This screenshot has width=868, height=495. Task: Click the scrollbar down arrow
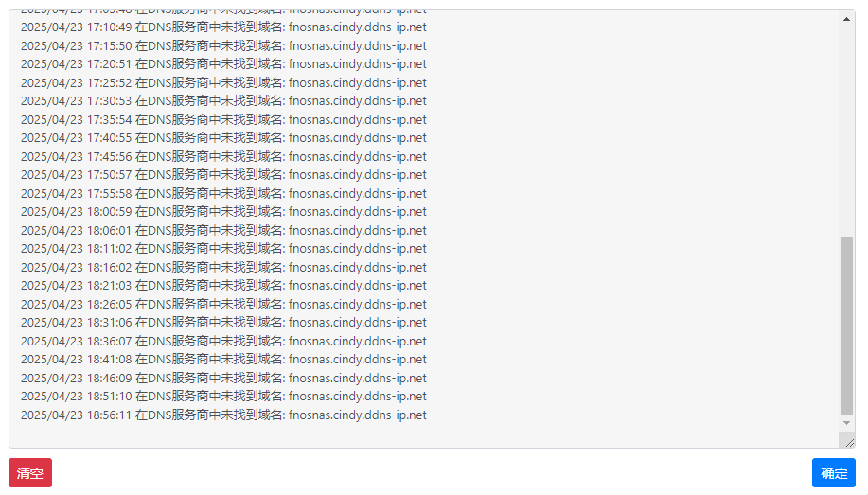846,423
